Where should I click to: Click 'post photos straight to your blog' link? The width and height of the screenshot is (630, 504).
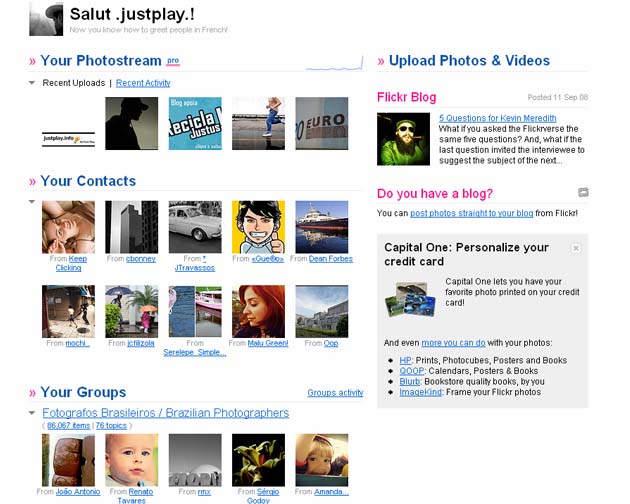click(472, 213)
